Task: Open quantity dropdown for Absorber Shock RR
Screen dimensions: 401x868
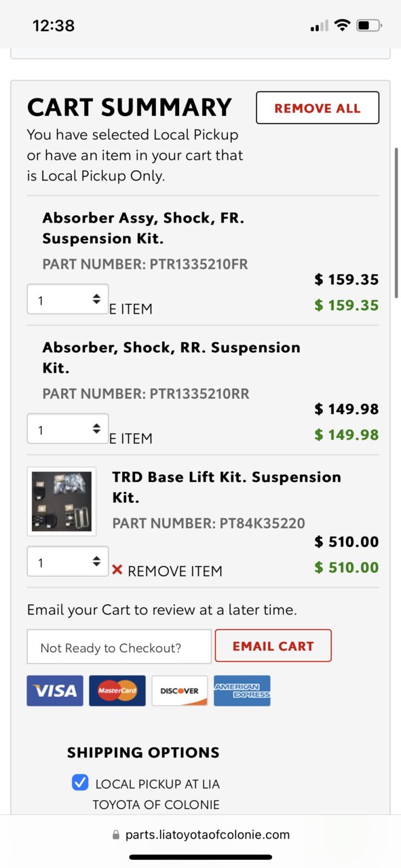Action: pyautogui.click(x=68, y=429)
